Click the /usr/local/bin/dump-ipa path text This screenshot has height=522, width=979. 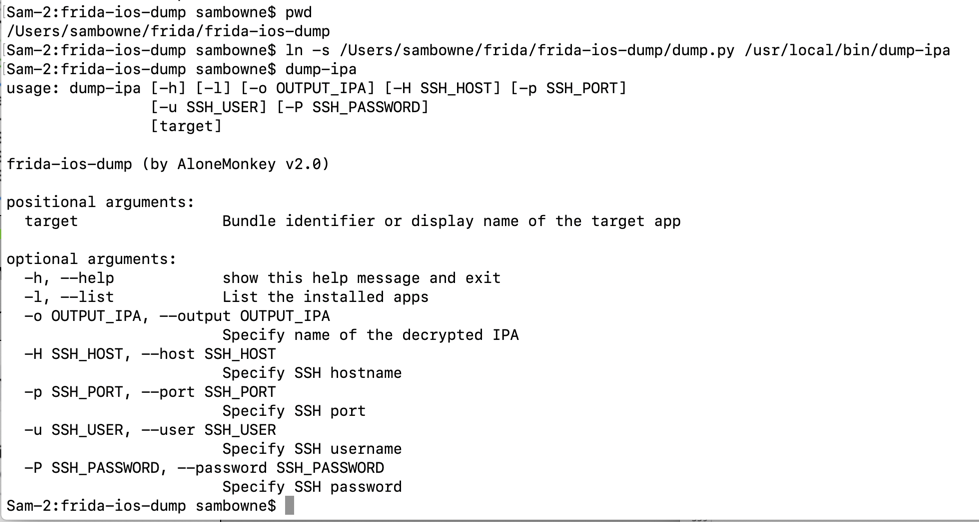coord(847,50)
